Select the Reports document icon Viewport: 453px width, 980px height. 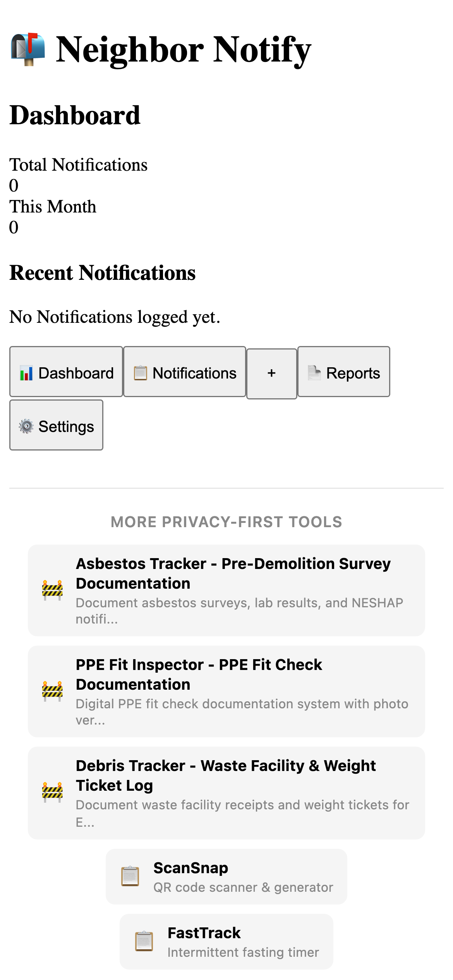(314, 373)
